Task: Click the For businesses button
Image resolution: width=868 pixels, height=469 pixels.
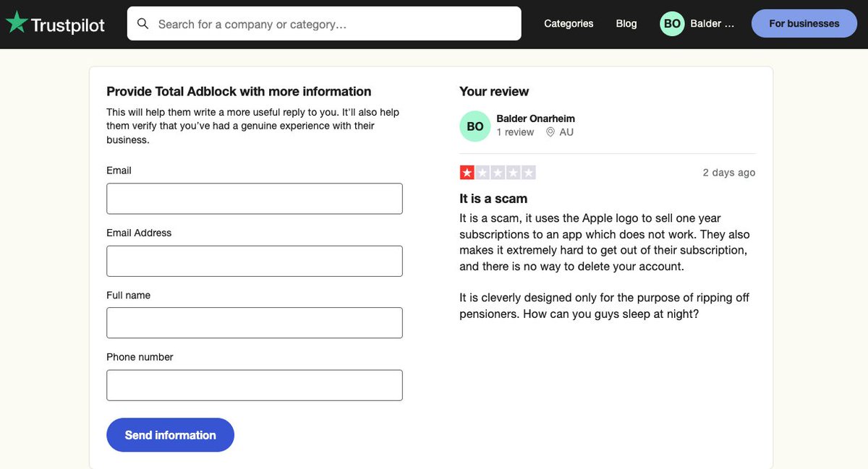Action: point(804,24)
